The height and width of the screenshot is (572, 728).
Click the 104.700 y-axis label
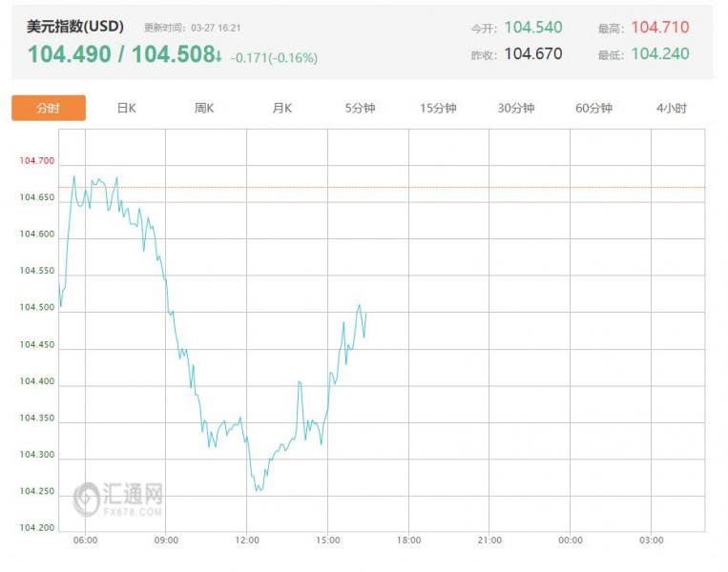click(x=37, y=161)
